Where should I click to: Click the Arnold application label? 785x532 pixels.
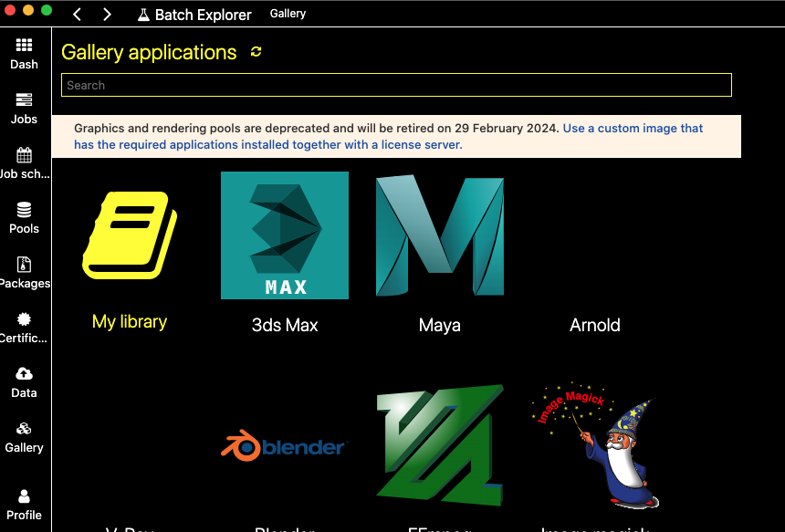click(x=595, y=325)
